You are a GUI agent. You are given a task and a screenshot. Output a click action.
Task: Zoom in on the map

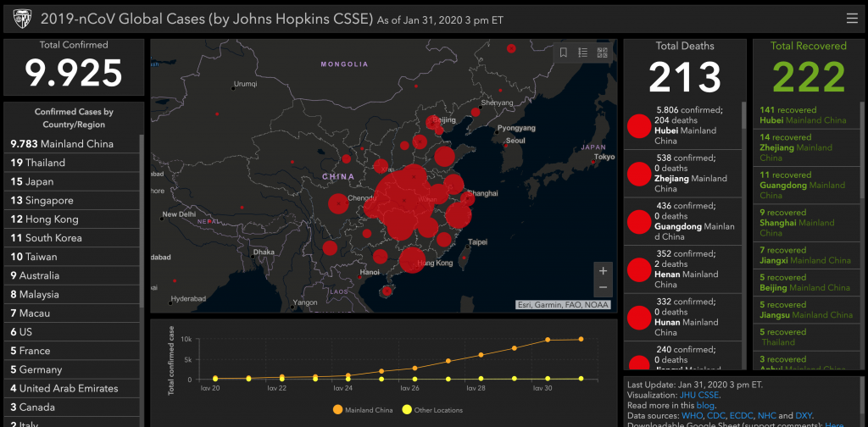pos(603,271)
